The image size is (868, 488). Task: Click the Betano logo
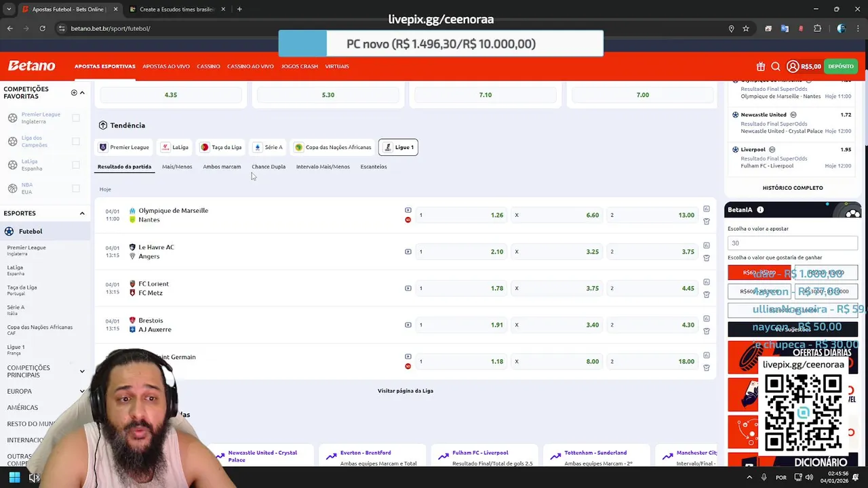[x=31, y=66]
